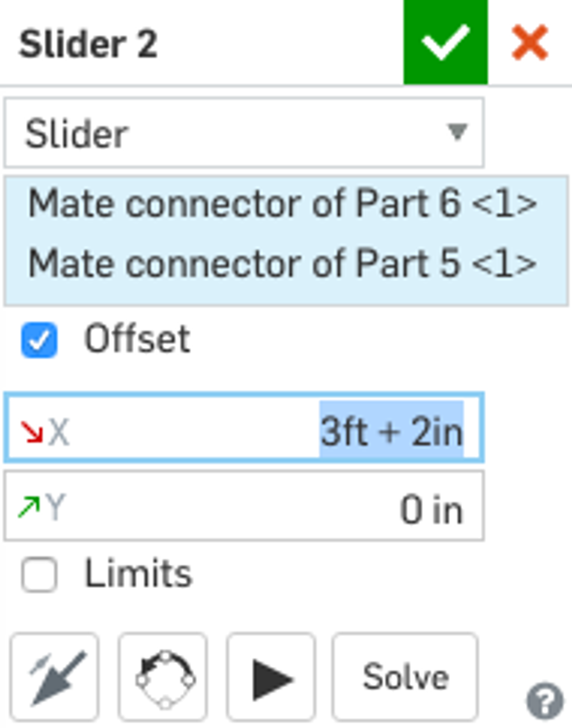
Task: Open help via the question mark icon
Action: click(x=544, y=701)
